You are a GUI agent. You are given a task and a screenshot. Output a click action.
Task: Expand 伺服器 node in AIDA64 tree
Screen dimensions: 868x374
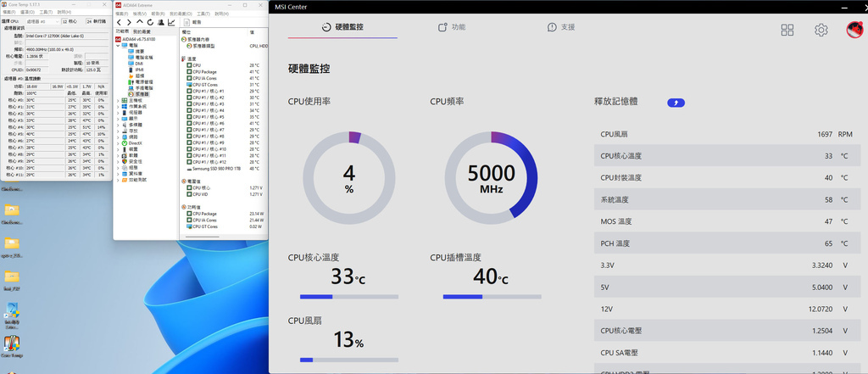(117, 113)
